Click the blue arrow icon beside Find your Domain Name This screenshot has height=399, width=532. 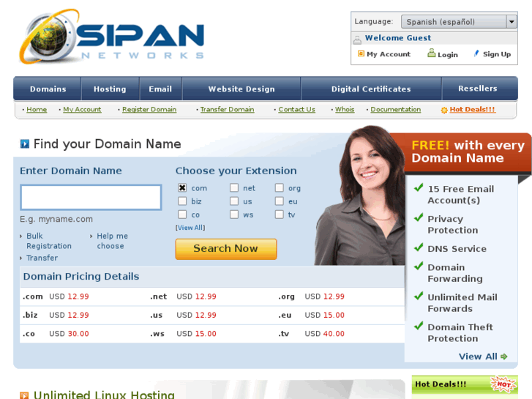click(25, 144)
